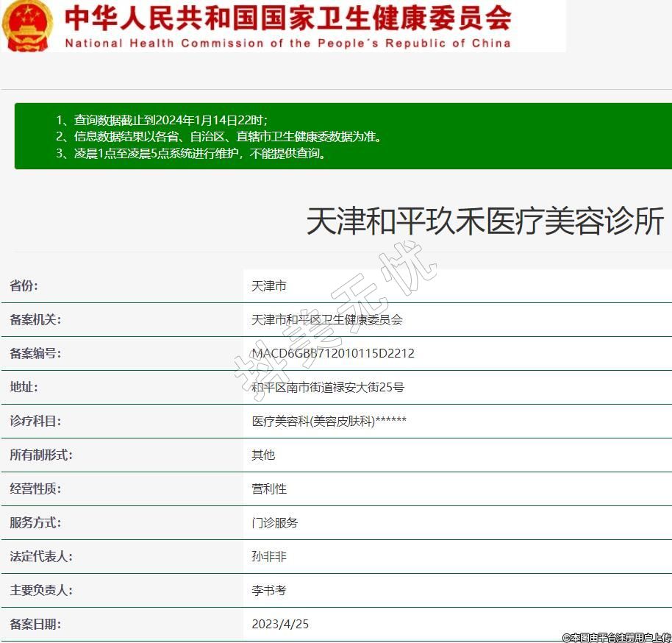This screenshot has height=643, width=672.
Task: Click the 备案编号 row label
Action: [x=35, y=353]
